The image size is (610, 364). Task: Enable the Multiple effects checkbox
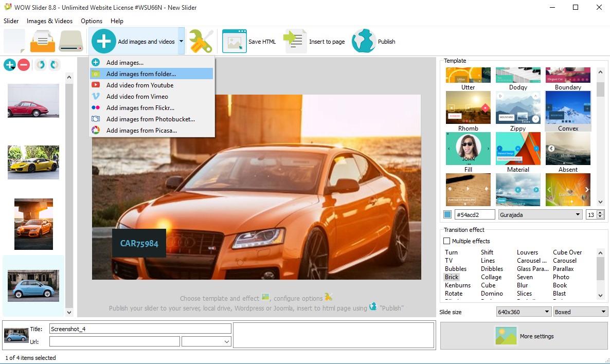447,241
